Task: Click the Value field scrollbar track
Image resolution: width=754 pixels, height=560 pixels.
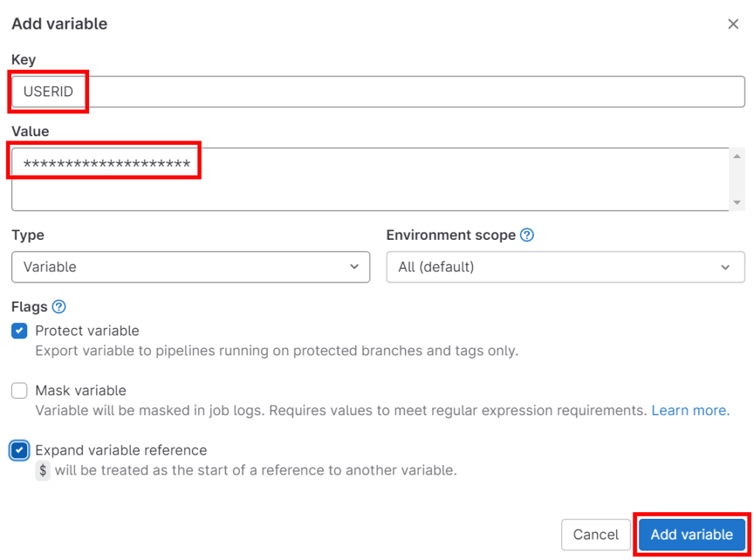Action: click(739, 178)
